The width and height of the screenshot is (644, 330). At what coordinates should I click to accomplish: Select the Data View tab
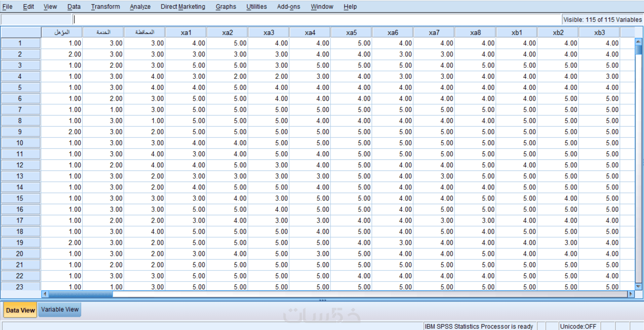(x=20, y=310)
